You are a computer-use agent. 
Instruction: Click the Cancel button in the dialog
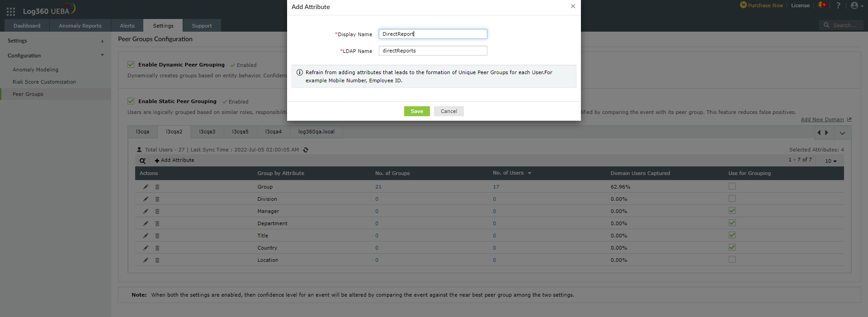(448, 111)
